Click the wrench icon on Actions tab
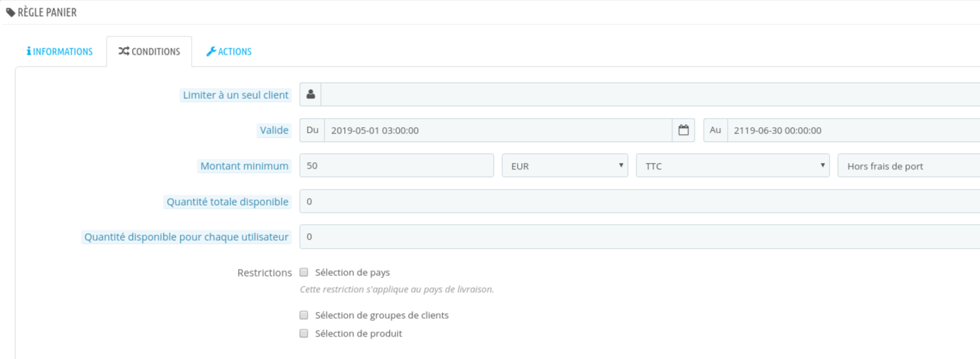 pos(211,51)
